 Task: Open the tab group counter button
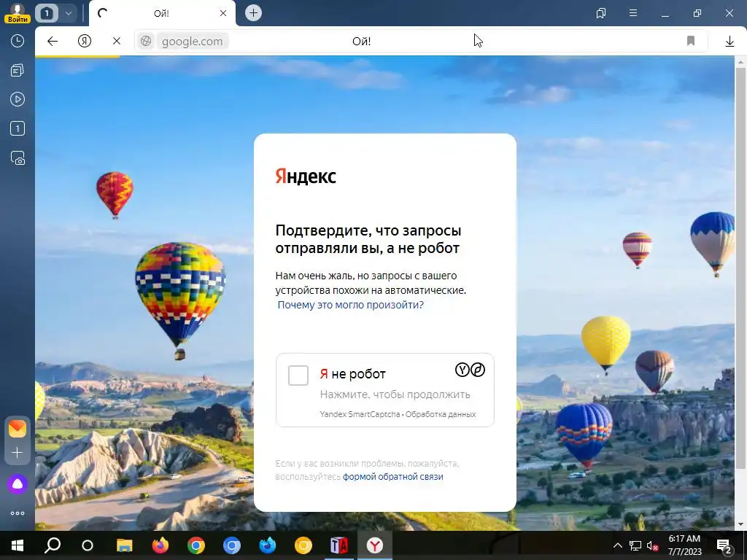47,13
